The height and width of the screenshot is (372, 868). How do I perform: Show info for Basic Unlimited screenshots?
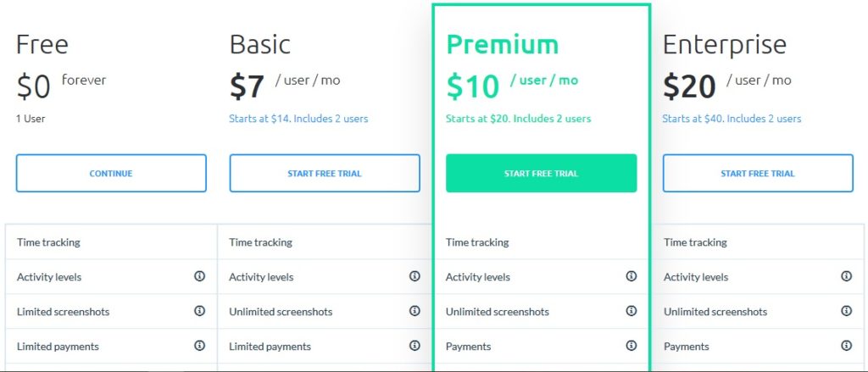[x=415, y=311]
